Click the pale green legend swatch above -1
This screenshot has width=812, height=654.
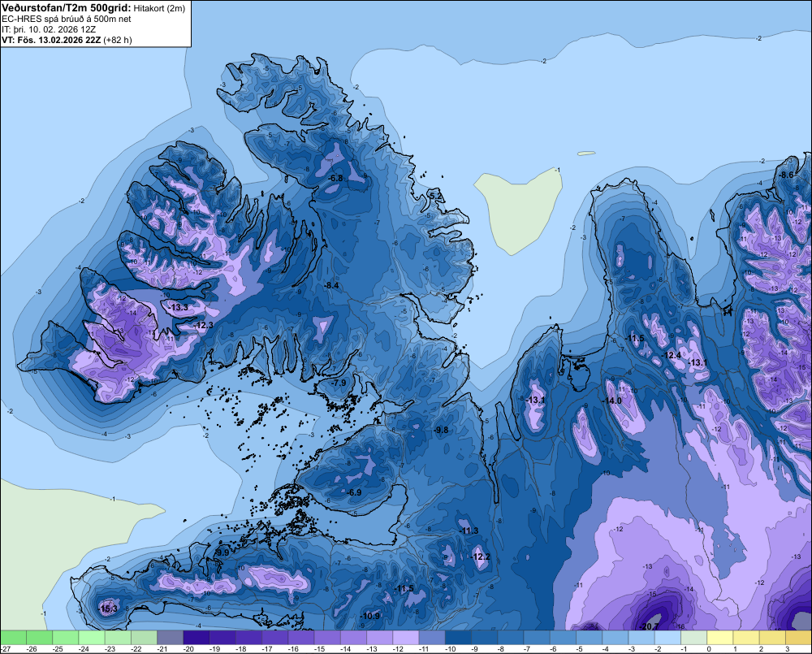694,637
